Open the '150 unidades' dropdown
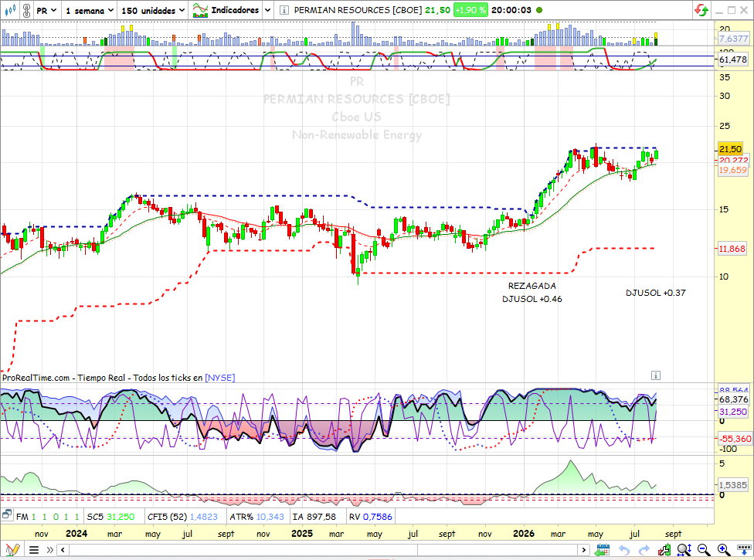 click(153, 10)
